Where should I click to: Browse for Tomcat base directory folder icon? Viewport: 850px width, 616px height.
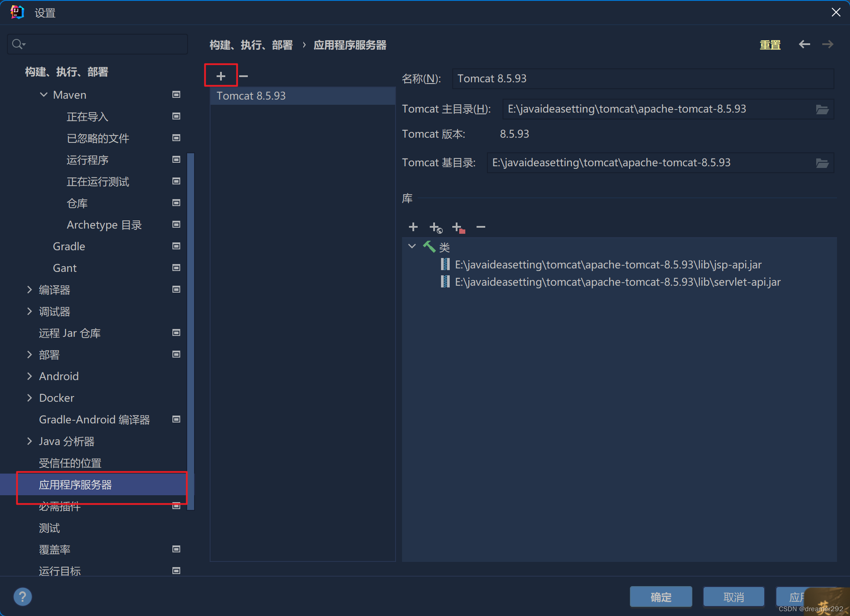coord(822,163)
